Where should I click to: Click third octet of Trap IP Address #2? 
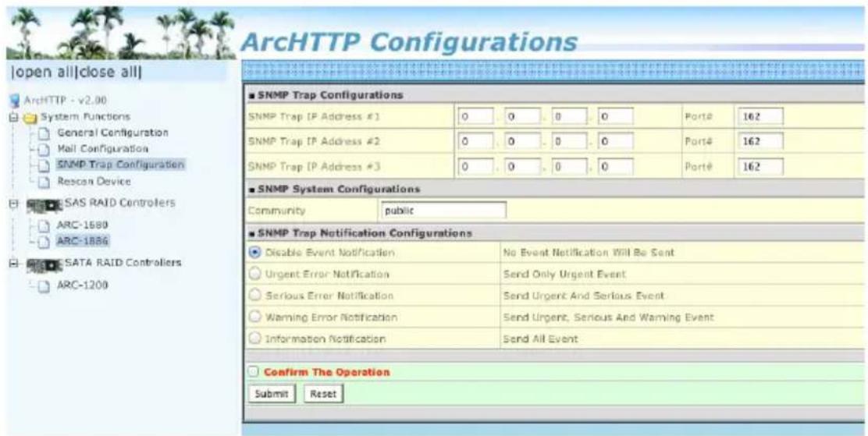pos(569,142)
